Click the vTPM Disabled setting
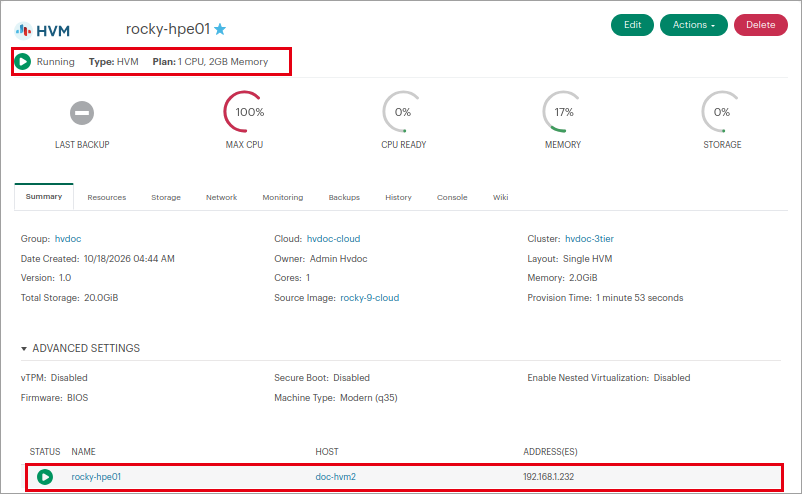The image size is (802, 494). click(54, 378)
